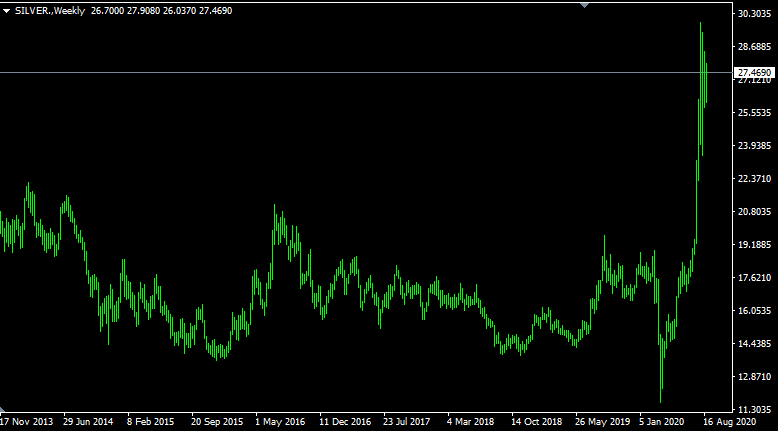
Task: Click the 12.8710 price axis label
Action: click(x=754, y=376)
